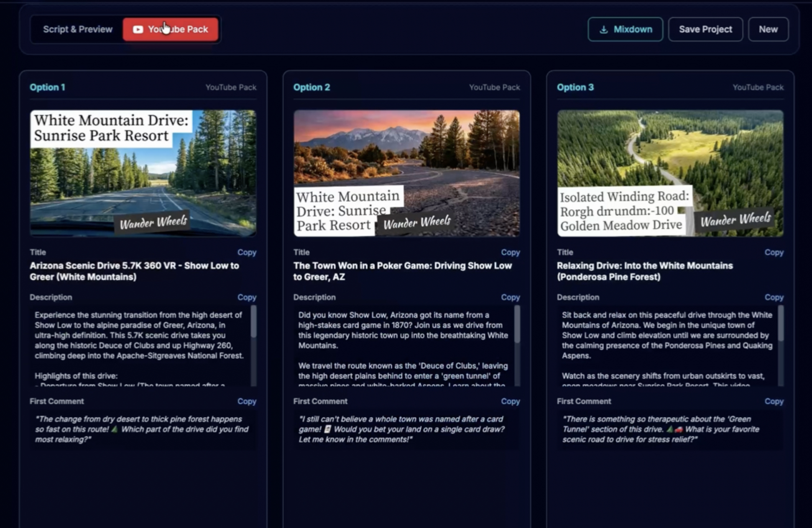Copy the Option 2 title
The width and height of the screenshot is (812, 528).
510,252
